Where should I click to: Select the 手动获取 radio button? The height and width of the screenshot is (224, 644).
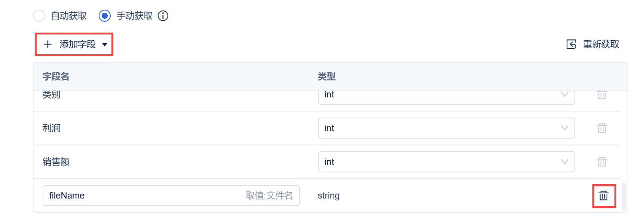105,16
